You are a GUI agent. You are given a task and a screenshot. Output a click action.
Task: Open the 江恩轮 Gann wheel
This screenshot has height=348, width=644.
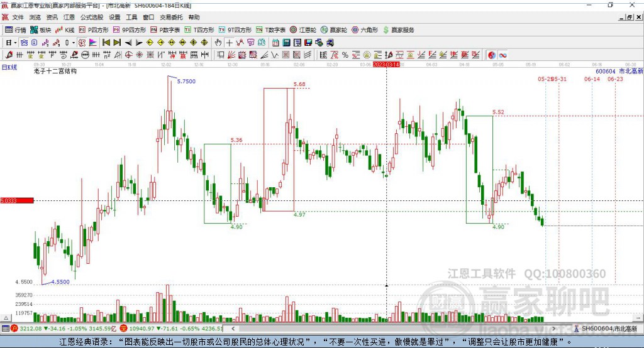click(x=303, y=30)
